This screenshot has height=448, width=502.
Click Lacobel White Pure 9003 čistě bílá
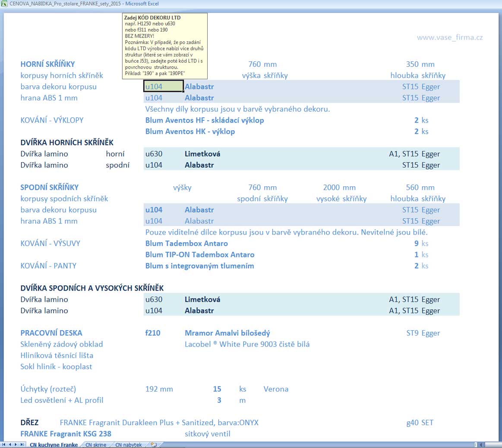[247, 344]
